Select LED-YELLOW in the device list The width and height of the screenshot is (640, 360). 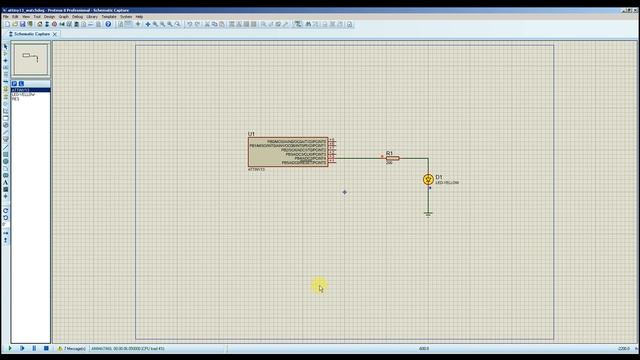click(23, 94)
